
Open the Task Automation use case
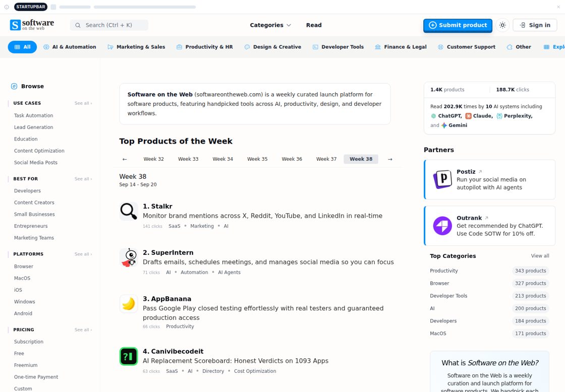point(33,115)
